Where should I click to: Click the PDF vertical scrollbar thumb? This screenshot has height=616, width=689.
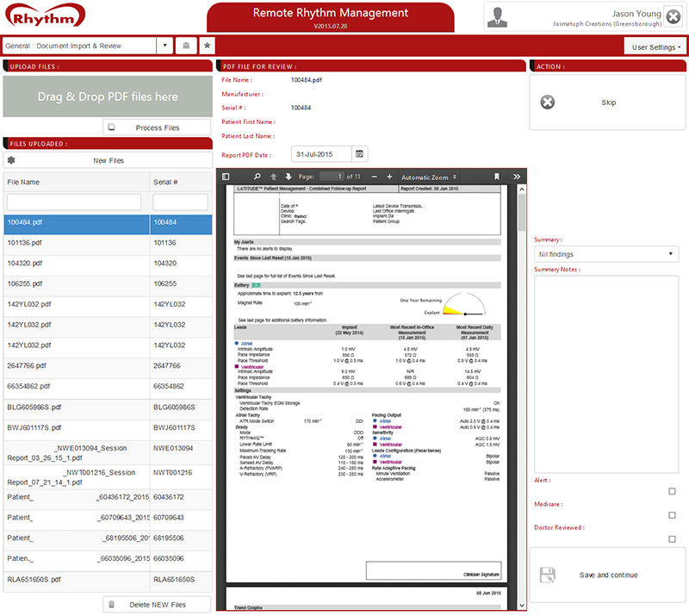pyautogui.click(x=522, y=212)
